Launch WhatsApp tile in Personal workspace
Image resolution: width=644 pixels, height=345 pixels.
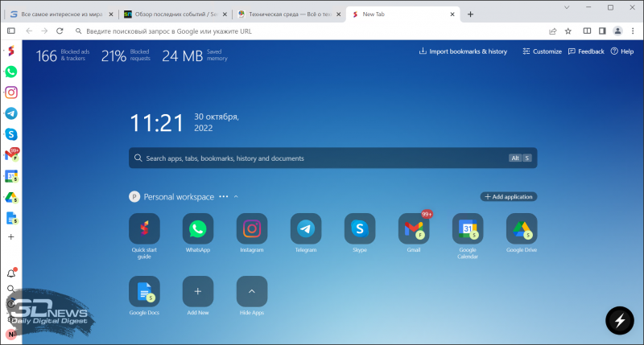[x=198, y=228]
